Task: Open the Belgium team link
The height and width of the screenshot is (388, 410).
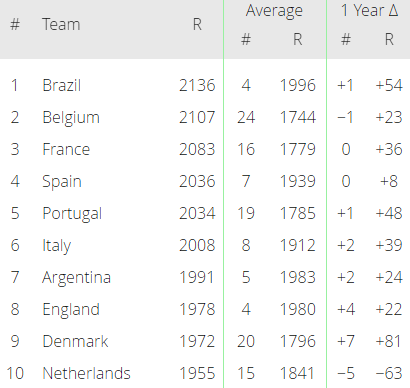Action: click(x=71, y=117)
